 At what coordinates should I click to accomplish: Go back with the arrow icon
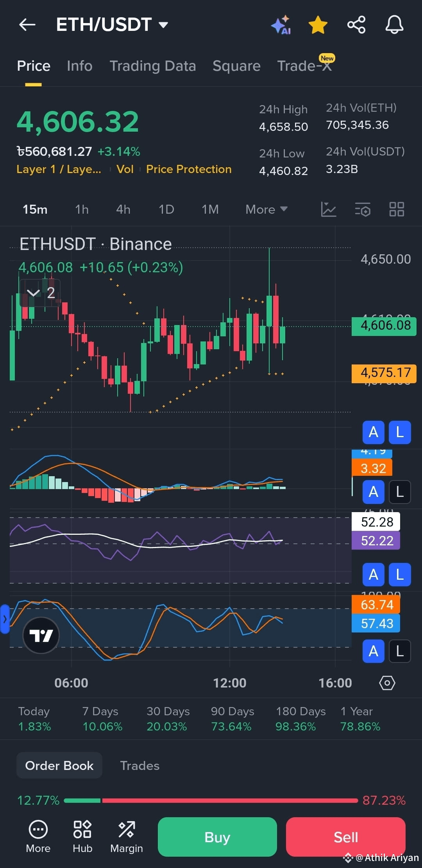(x=27, y=25)
